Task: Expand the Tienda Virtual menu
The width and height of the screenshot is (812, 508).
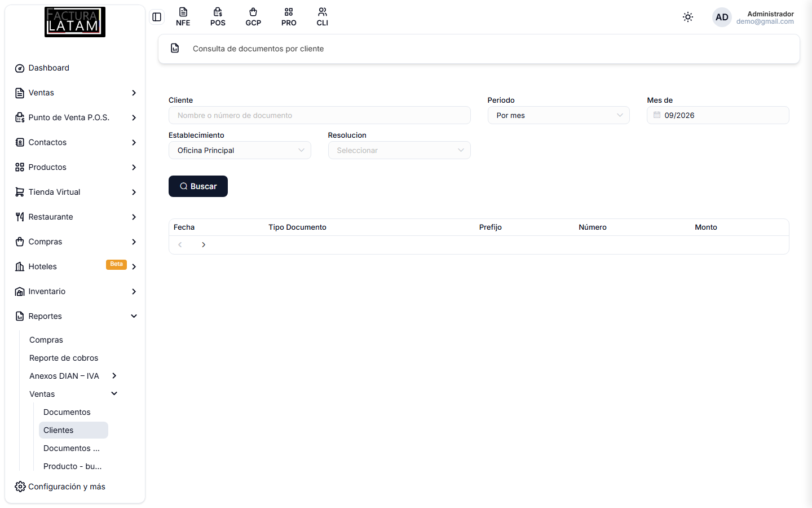Action: click(x=75, y=192)
